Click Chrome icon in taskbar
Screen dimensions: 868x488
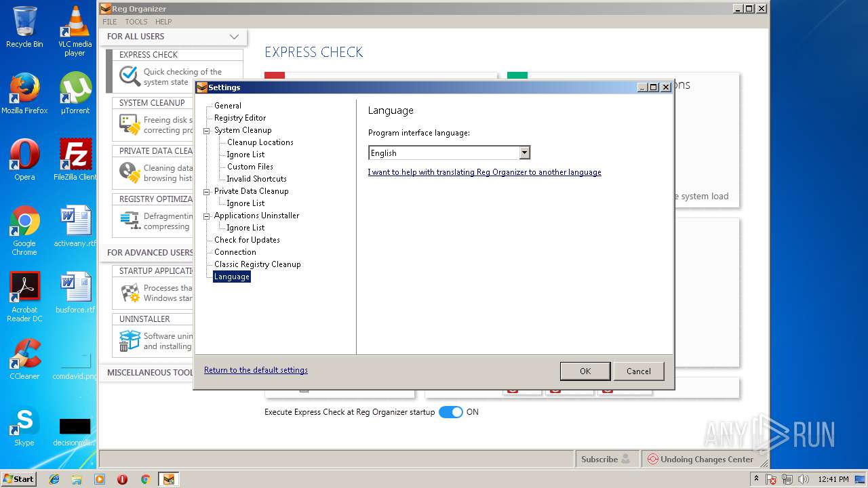pyautogui.click(x=145, y=479)
